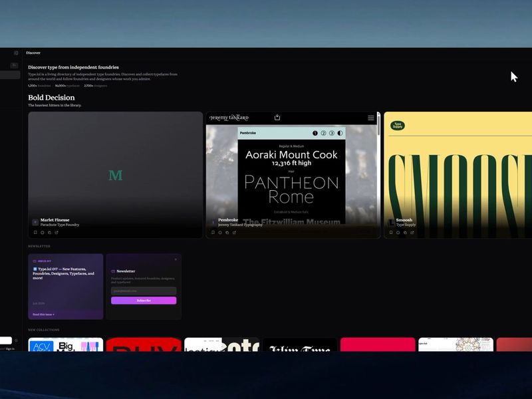Click the foundry avatar beside Smoosh

(391, 222)
